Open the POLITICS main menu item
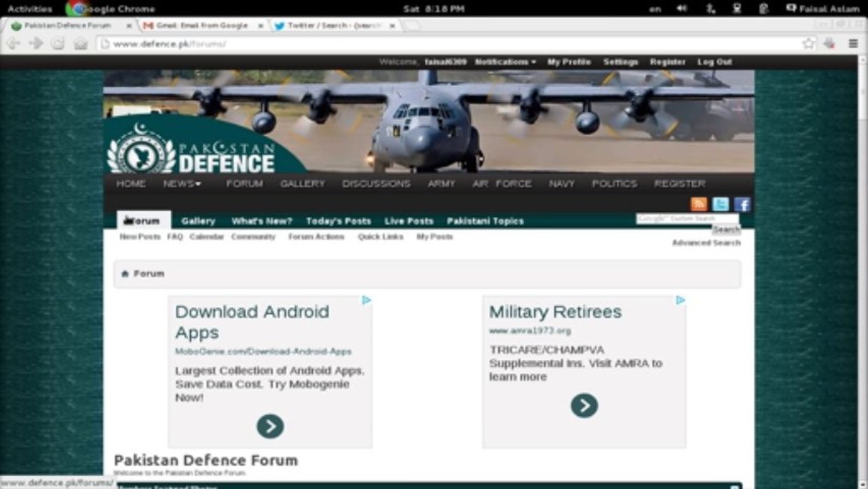Viewport: 868px width, 489px height. click(x=614, y=183)
